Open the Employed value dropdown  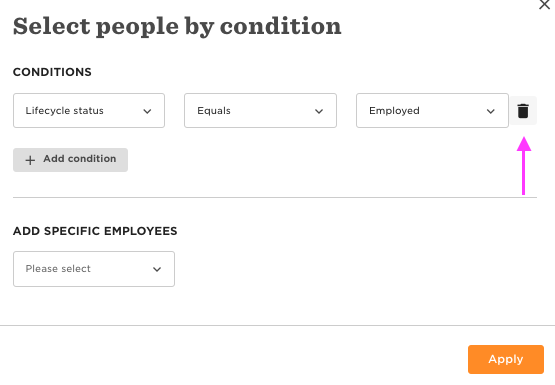[432, 110]
